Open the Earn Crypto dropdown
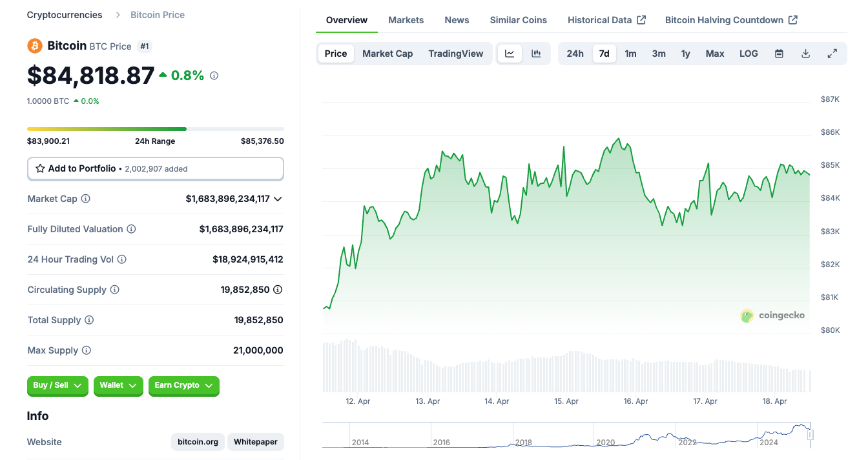Image resolution: width=868 pixels, height=460 pixels. point(184,386)
